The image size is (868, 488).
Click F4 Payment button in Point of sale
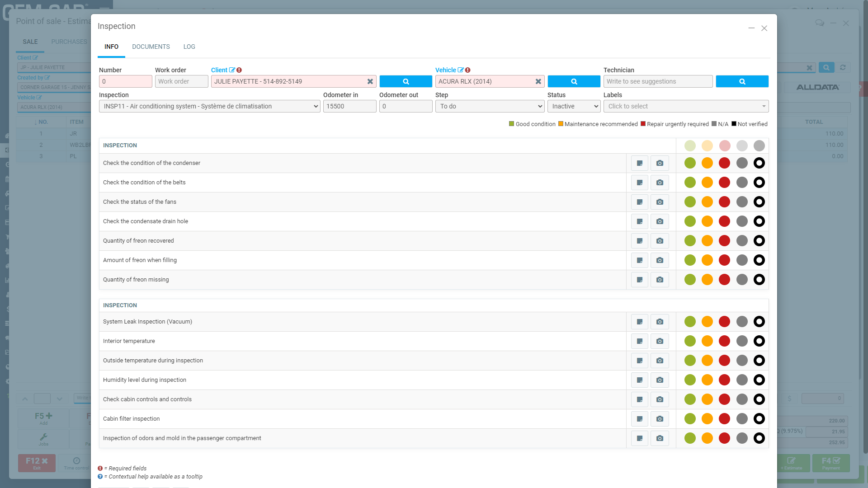click(831, 463)
